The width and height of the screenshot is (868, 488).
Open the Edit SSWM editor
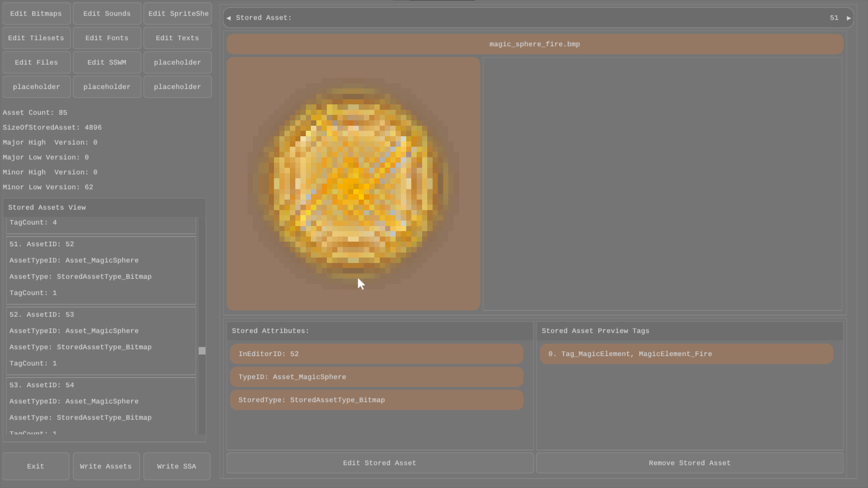tap(107, 63)
